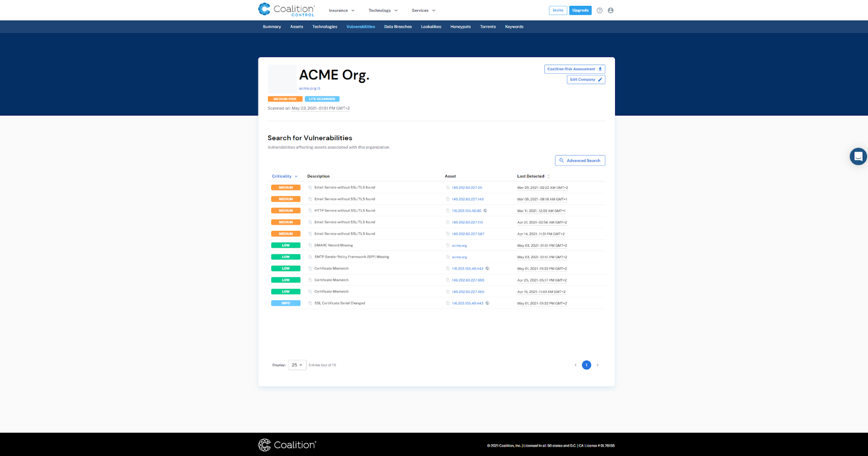Select the Vulnerabilities tab

pos(361,27)
